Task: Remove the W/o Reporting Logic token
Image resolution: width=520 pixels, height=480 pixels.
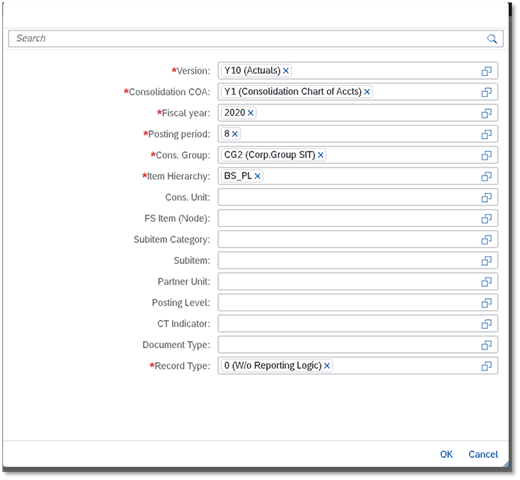Action: point(327,366)
